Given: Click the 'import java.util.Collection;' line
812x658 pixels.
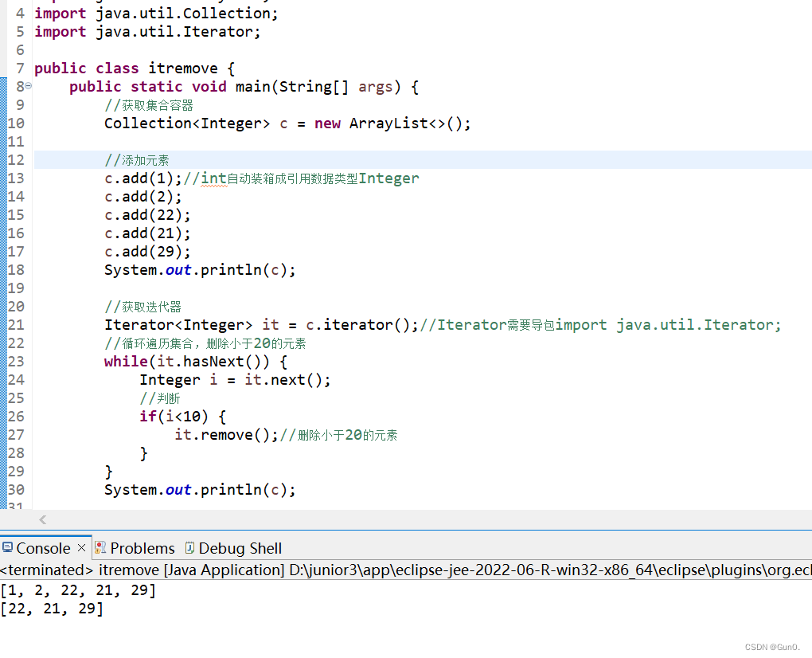Looking at the screenshot, I should [x=156, y=14].
